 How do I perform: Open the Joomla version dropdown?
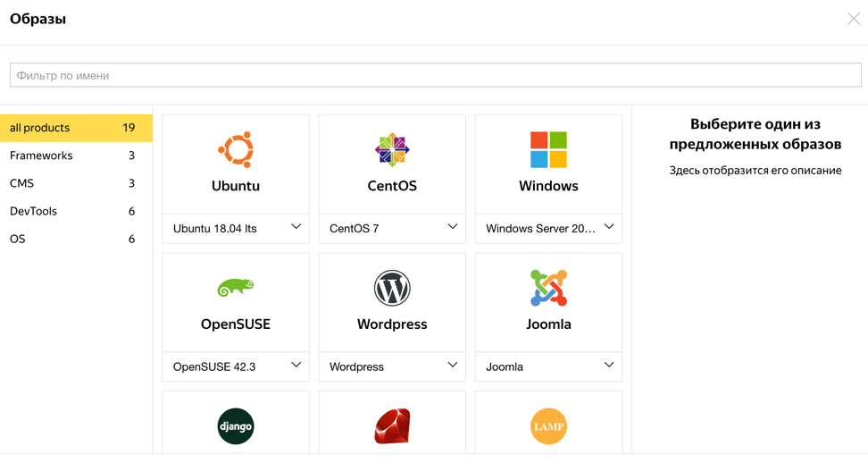[548, 366]
